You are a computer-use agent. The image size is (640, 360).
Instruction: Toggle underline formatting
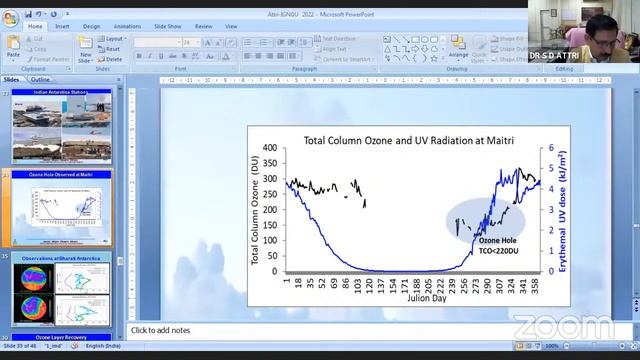tap(161, 56)
